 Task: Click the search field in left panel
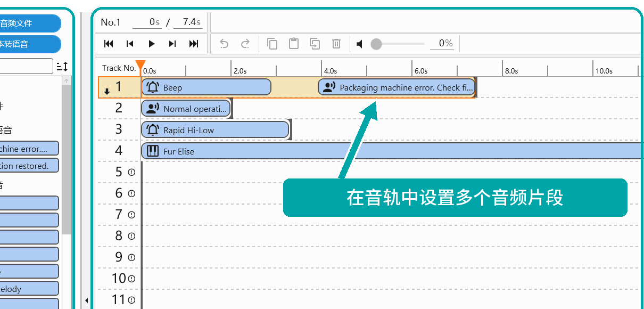[x=27, y=66]
